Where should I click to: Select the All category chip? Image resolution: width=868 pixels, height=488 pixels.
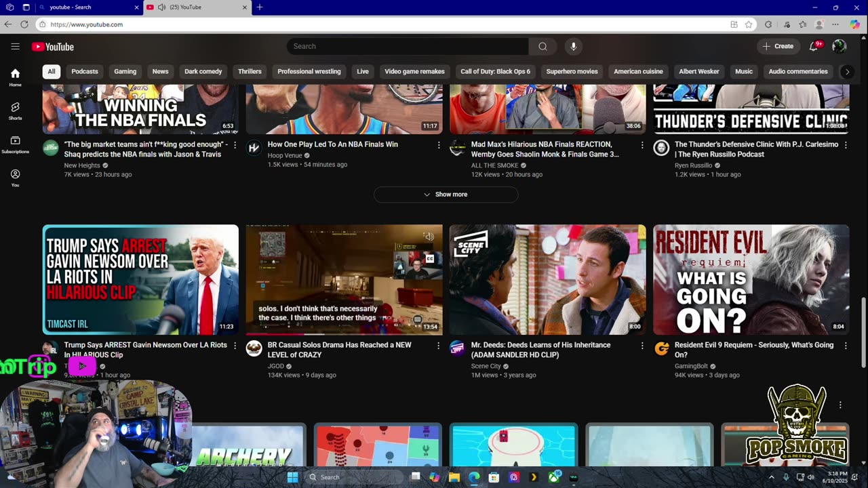(x=51, y=71)
